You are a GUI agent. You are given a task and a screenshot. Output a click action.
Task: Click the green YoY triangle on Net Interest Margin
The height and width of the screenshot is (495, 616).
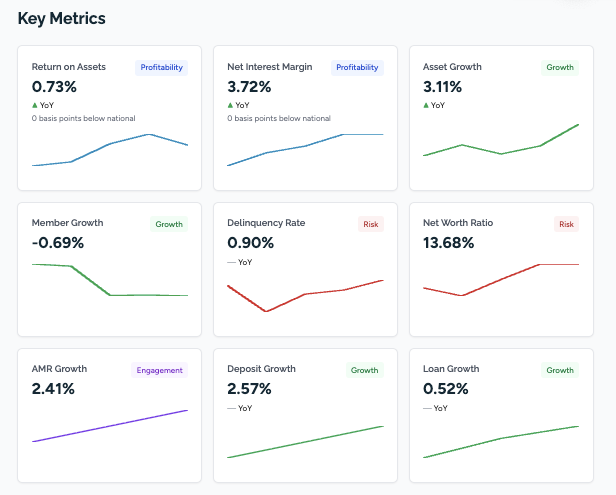pos(231,105)
